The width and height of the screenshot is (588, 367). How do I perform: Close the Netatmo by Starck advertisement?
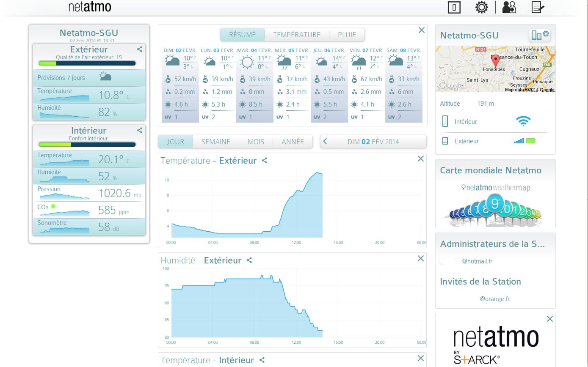[549, 319]
